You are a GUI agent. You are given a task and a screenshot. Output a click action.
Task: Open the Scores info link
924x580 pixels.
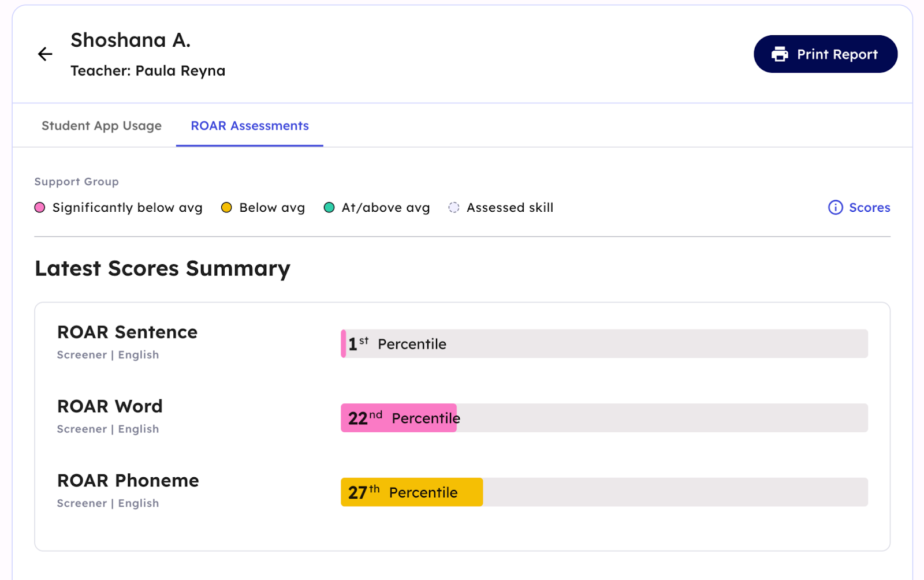click(x=869, y=208)
